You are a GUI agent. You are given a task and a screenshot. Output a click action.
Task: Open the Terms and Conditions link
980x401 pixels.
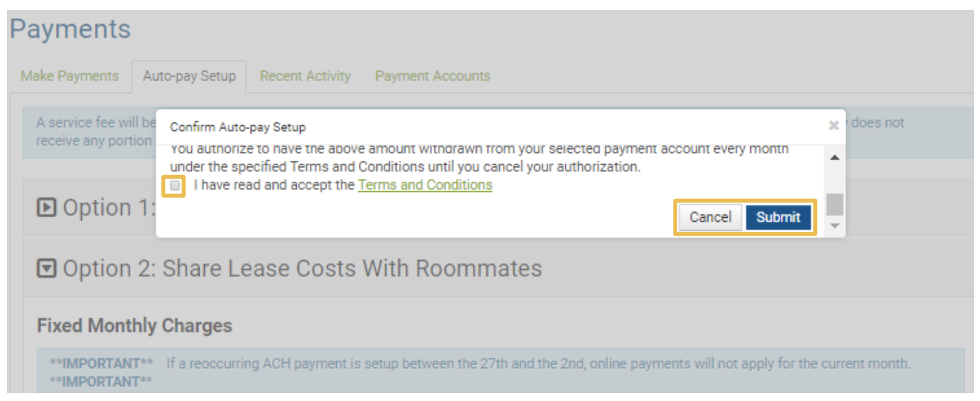point(425,185)
